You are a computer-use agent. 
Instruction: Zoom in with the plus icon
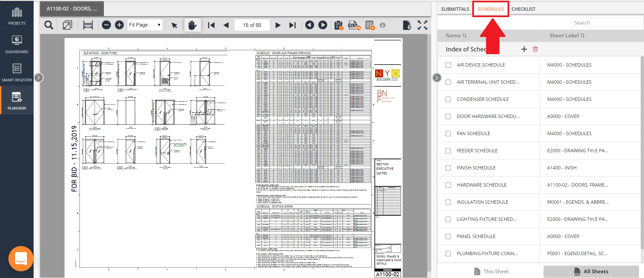[119, 25]
